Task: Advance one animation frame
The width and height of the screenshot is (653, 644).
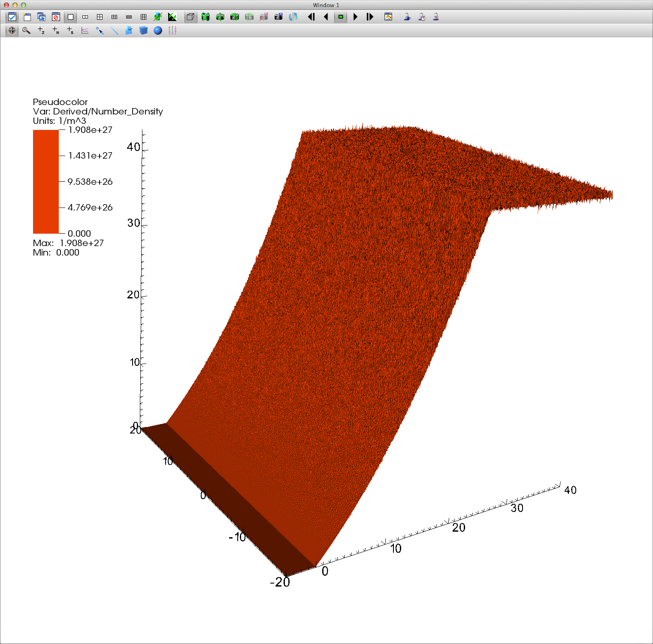Action: pos(370,17)
